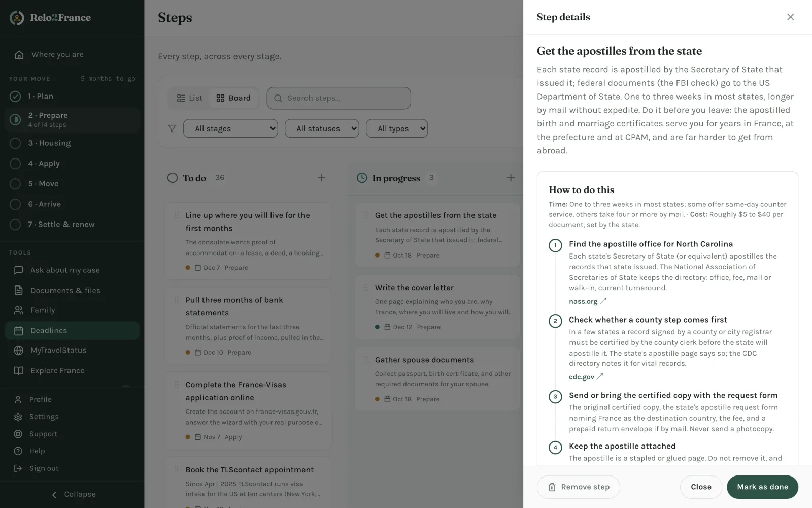This screenshot has width=812, height=508.
Task: Open Complete the France-Visas application card
Action: click(248, 410)
